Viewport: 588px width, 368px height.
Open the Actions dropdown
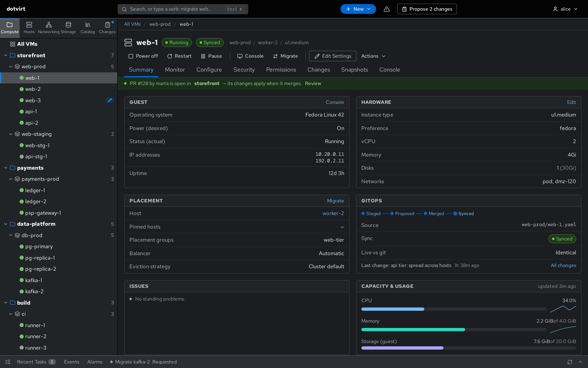(373, 56)
